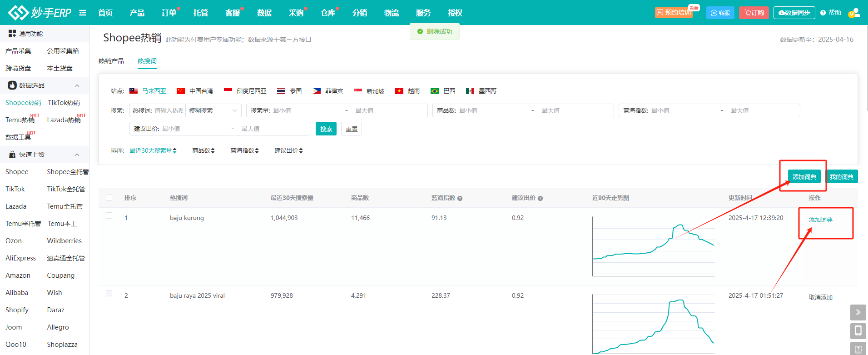Switch to the 热销产品 tab
868x355 pixels.
coord(111,61)
